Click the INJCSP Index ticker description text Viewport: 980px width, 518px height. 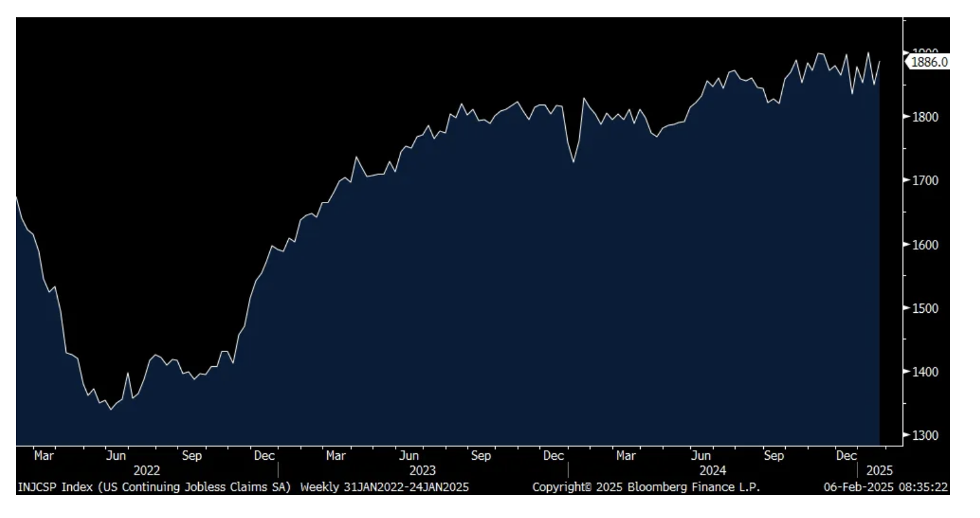click(x=154, y=487)
